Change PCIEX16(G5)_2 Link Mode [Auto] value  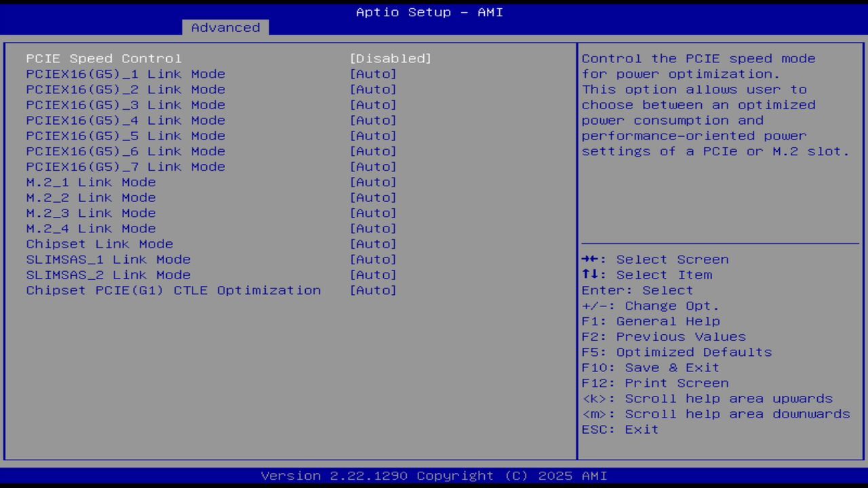tap(372, 89)
